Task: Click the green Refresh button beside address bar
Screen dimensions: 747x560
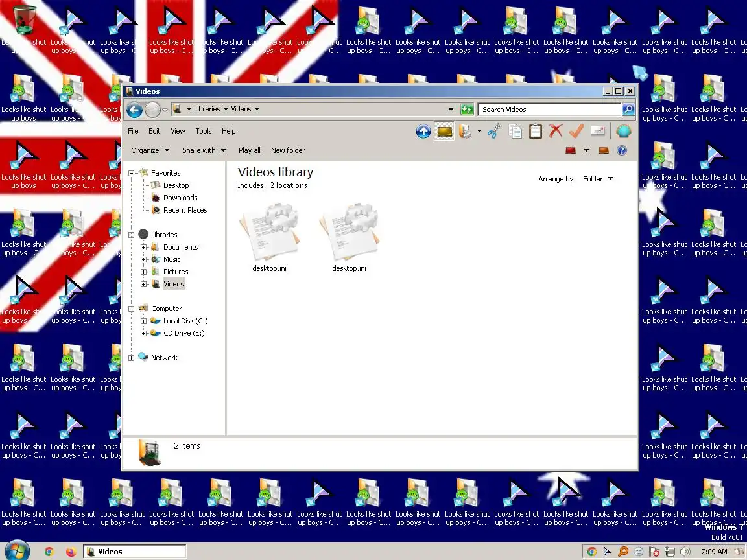Action: click(x=467, y=110)
